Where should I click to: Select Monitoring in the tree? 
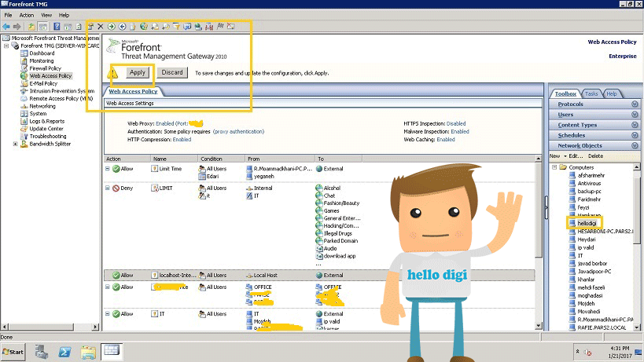(42, 61)
